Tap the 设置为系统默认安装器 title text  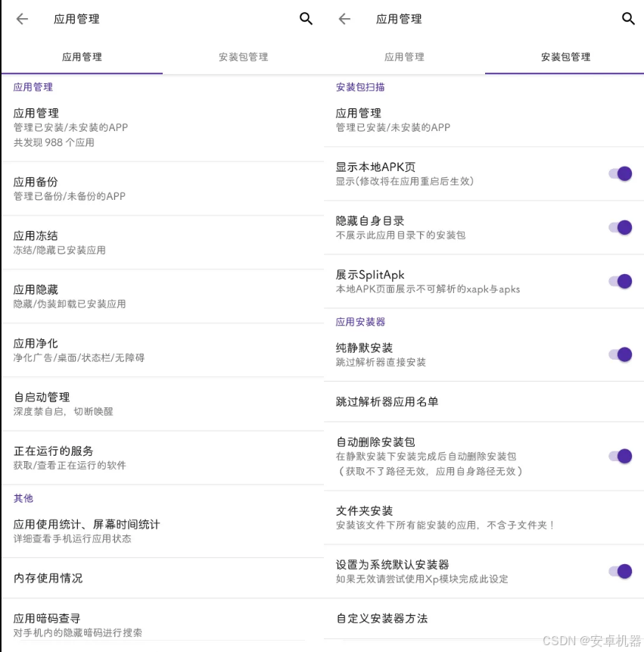click(x=393, y=565)
